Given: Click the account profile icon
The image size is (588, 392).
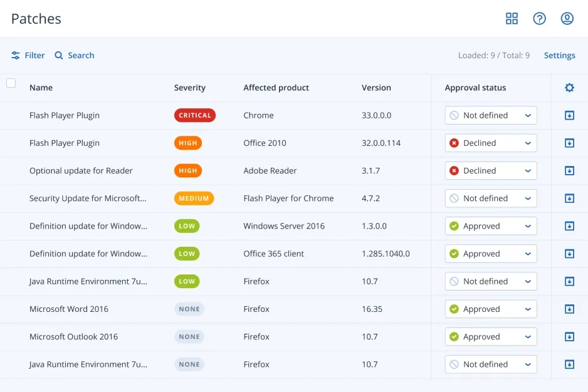Looking at the screenshot, I should coord(567,18).
